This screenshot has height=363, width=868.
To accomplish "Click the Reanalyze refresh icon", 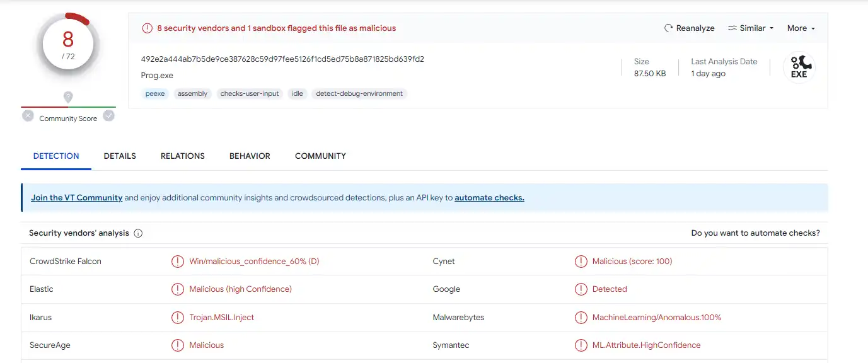I will [669, 28].
